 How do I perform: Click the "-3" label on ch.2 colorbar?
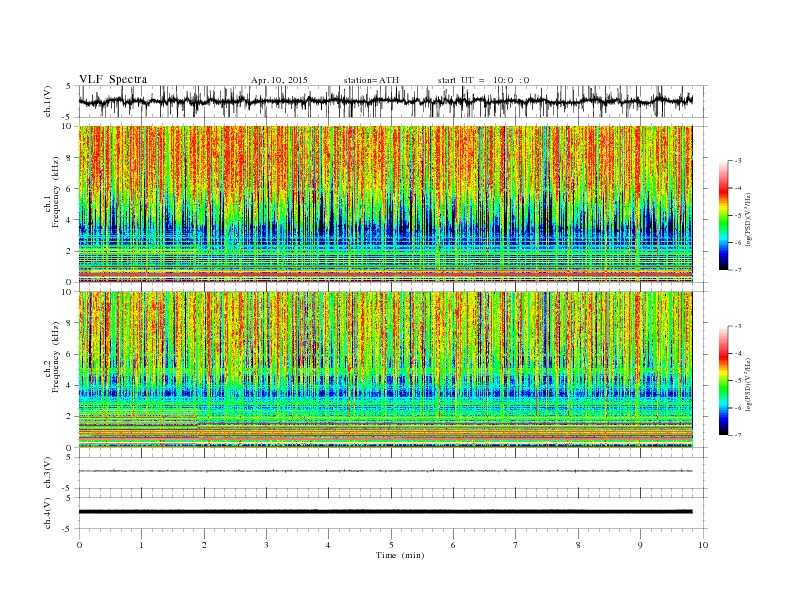click(x=738, y=326)
